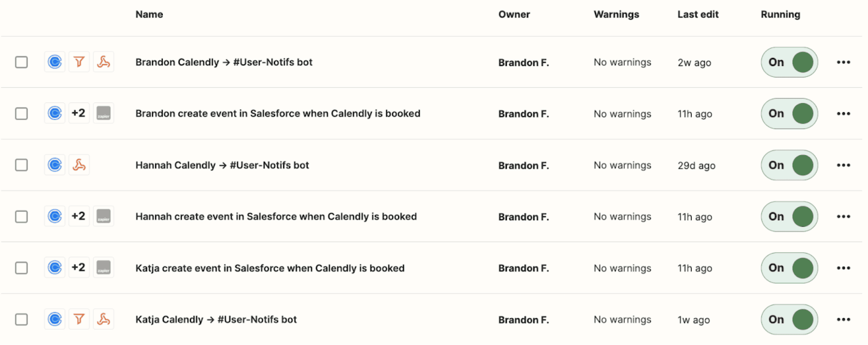Open Katja create event in Salesforce Zap
Screen dimensions: 868x345
point(270,268)
